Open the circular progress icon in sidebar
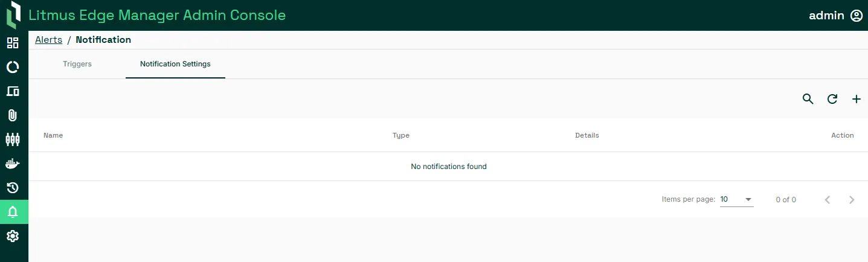Image resolution: width=868 pixels, height=262 pixels. pyautogui.click(x=13, y=67)
